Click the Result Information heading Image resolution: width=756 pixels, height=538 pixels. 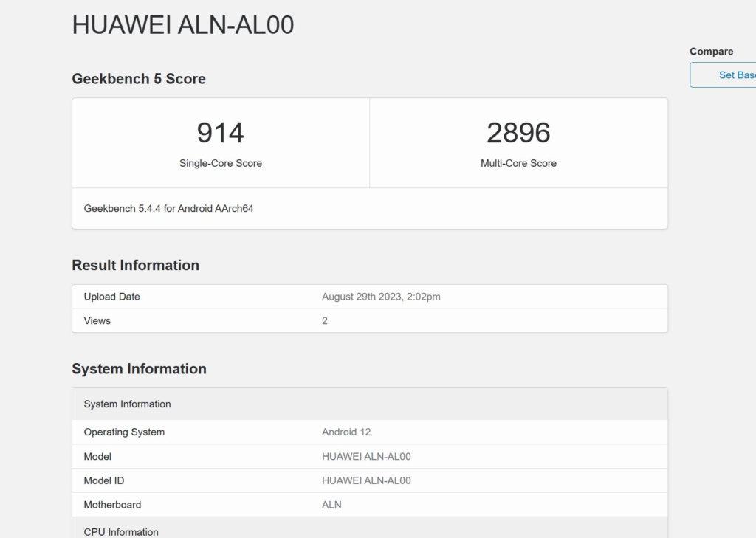pos(136,265)
